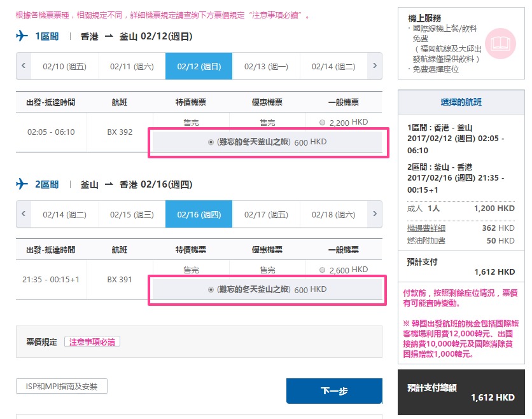Open the 機場費詳細 airport fee details link
This screenshot has height=419, width=532.
pos(426,228)
